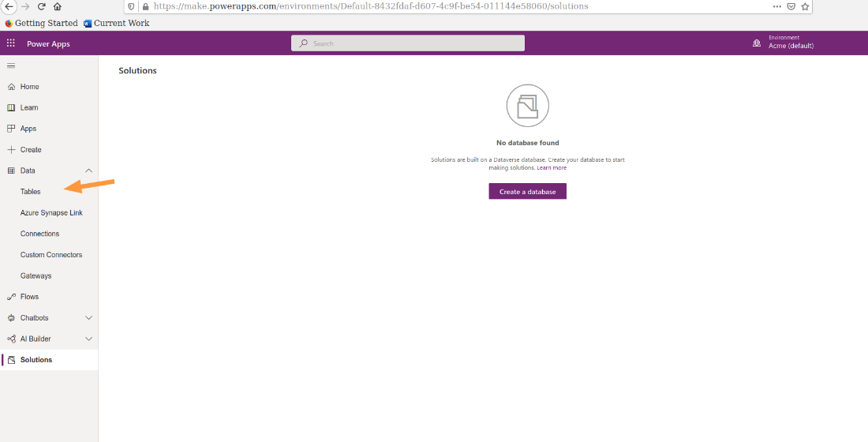The width and height of the screenshot is (868, 442).
Task: Click the Solutions page heading
Action: (138, 71)
